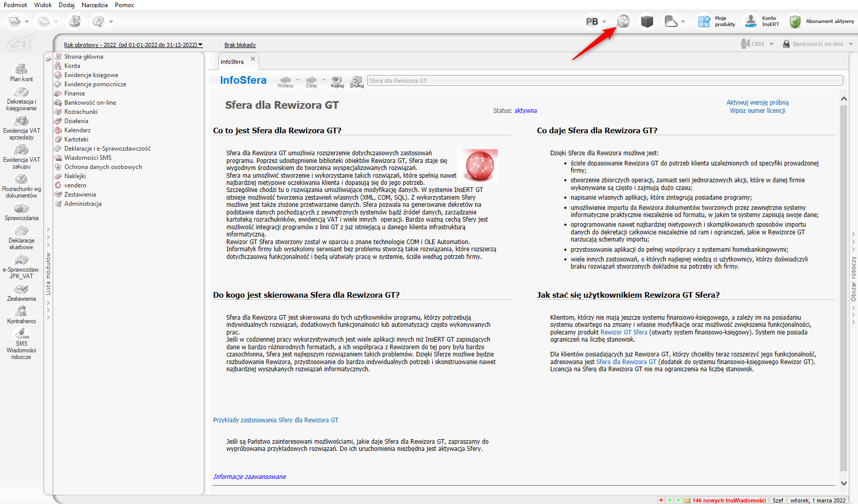Click Drukuj in InfoSfera toolbar
Image resolution: width=858 pixels, height=504 pixels.
click(357, 82)
